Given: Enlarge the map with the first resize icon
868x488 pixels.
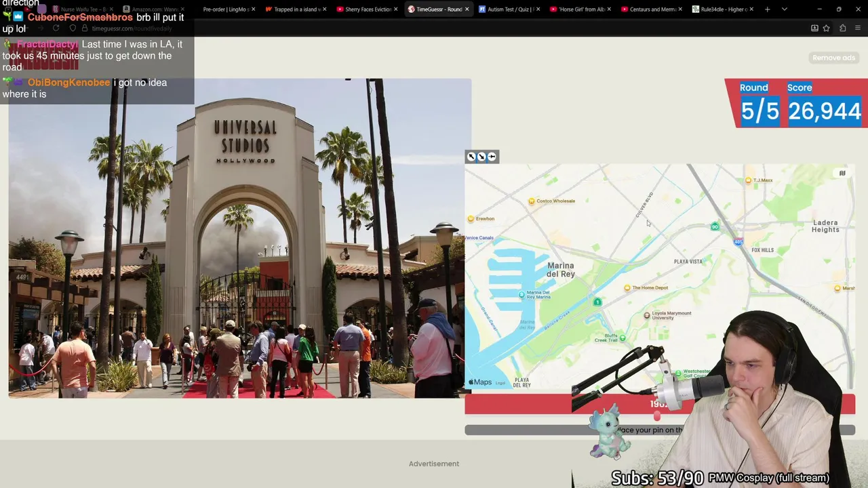Looking at the screenshot, I should pos(471,157).
